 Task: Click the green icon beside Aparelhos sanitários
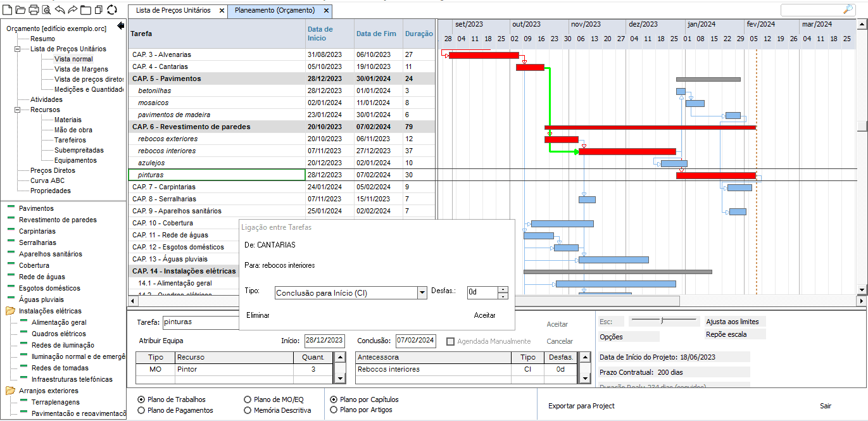(11, 253)
